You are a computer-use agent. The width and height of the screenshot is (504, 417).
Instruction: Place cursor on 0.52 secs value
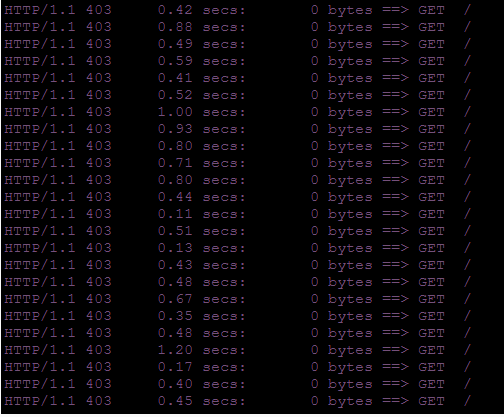pos(201,95)
